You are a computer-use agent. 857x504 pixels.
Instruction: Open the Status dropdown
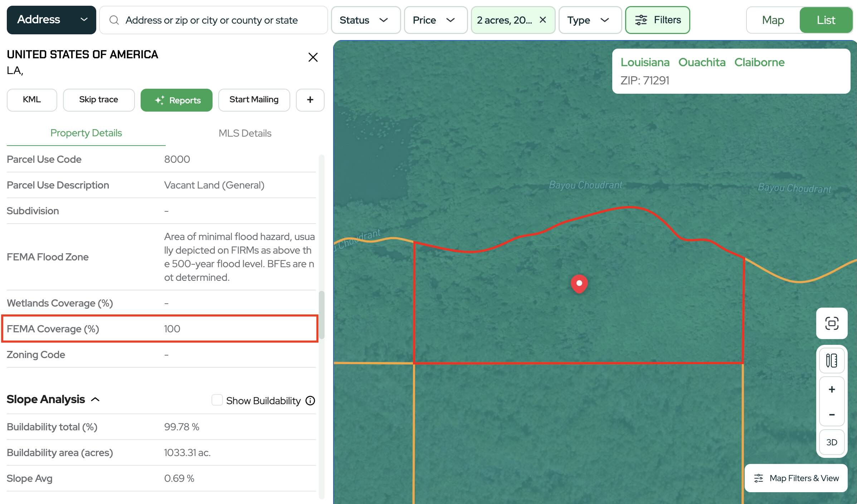click(365, 20)
